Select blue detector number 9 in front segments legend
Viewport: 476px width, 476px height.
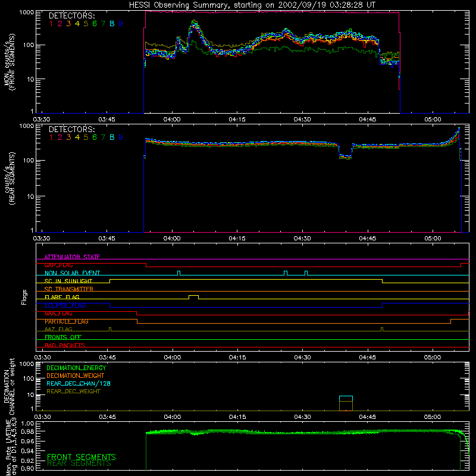[x=121, y=24]
